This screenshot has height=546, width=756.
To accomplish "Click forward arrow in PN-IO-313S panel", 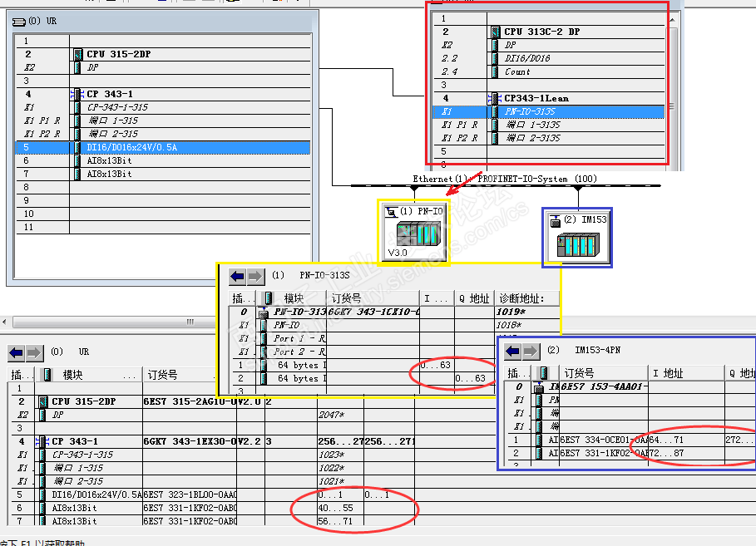I will click(255, 276).
